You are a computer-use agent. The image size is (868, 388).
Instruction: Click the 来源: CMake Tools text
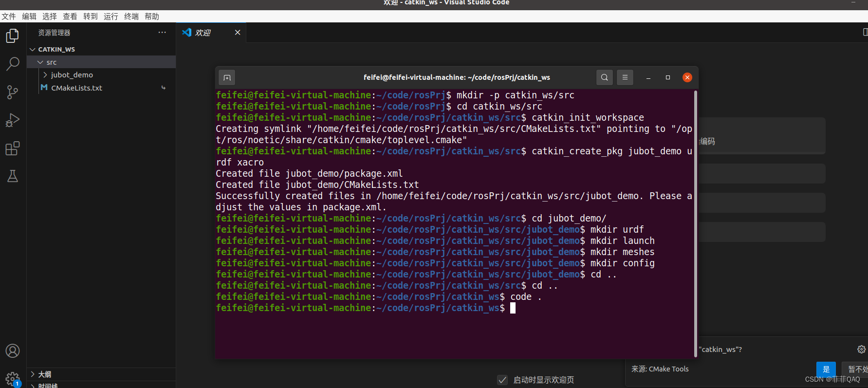(x=660, y=369)
